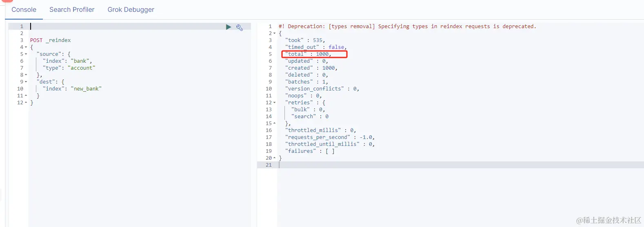Click the "noops" : 0 line
Image resolution: width=644 pixels, height=227 pixels.
pyautogui.click(x=303, y=96)
